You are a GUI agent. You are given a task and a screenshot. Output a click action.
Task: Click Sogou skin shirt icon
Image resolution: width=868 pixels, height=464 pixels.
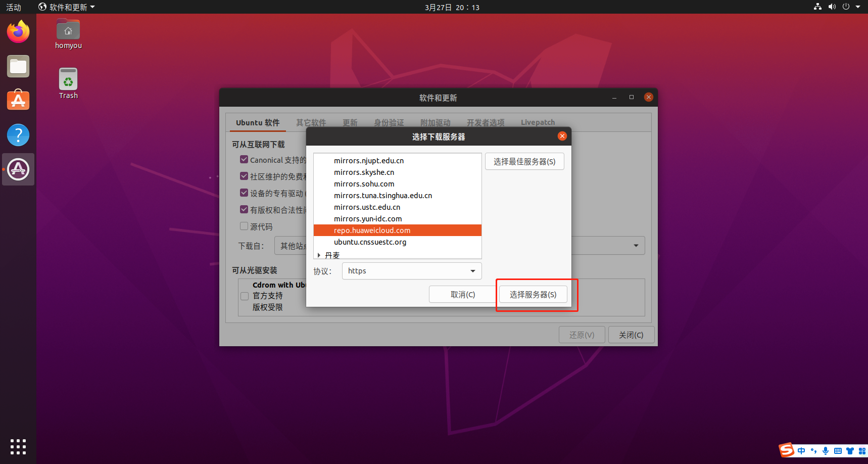(850, 451)
